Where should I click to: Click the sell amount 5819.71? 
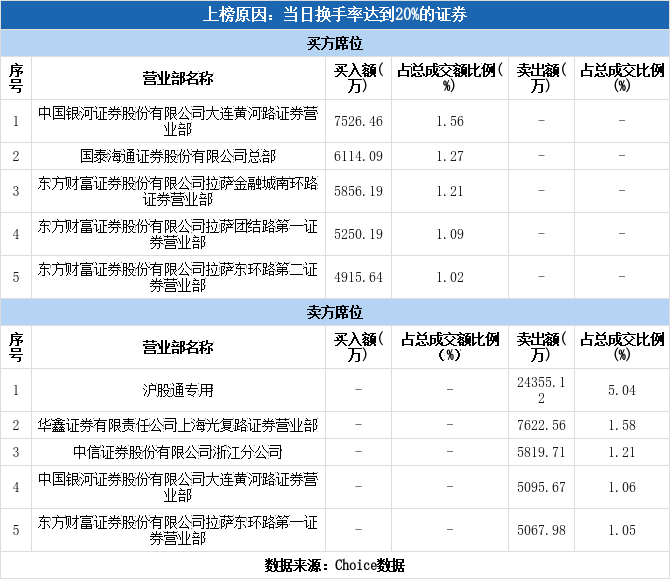coord(541,452)
